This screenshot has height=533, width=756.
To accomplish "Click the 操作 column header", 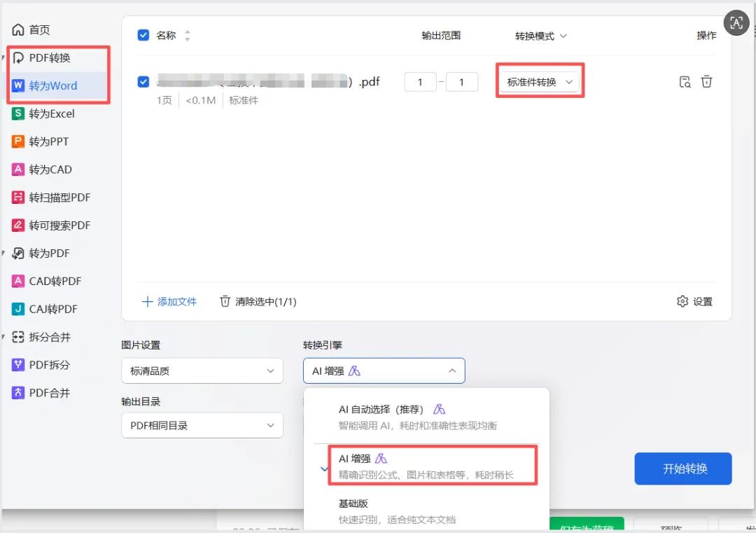I will click(706, 36).
